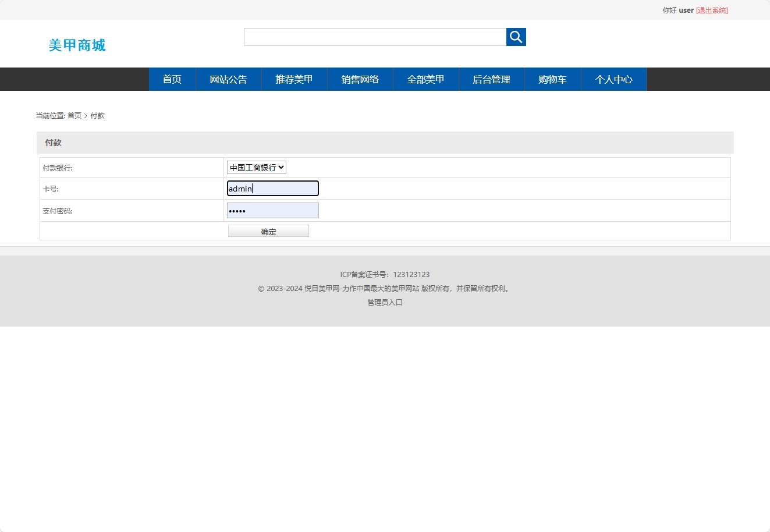Click the 退出系统 logout link

712,10
